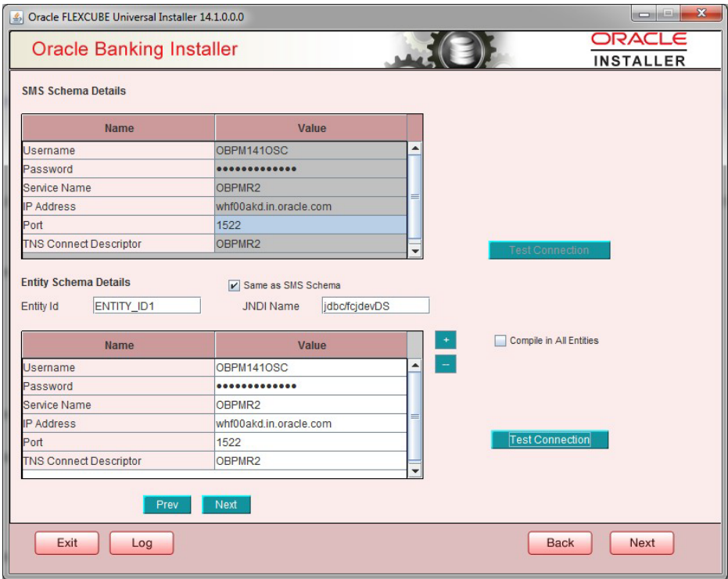The image size is (728, 579).
Task: Edit Entity Schema Password value cell
Action: (x=310, y=386)
